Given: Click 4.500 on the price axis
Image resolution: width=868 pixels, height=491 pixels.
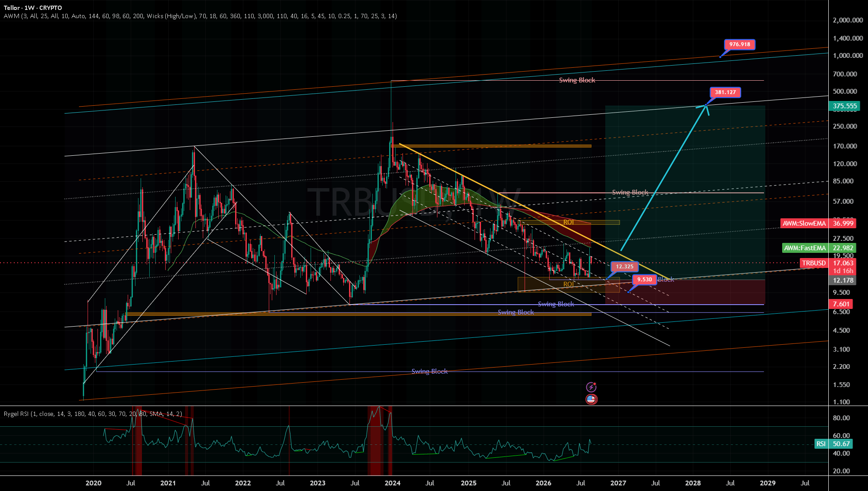Looking at the screenshot, I should pyautogui.click(x=842, y=330).
